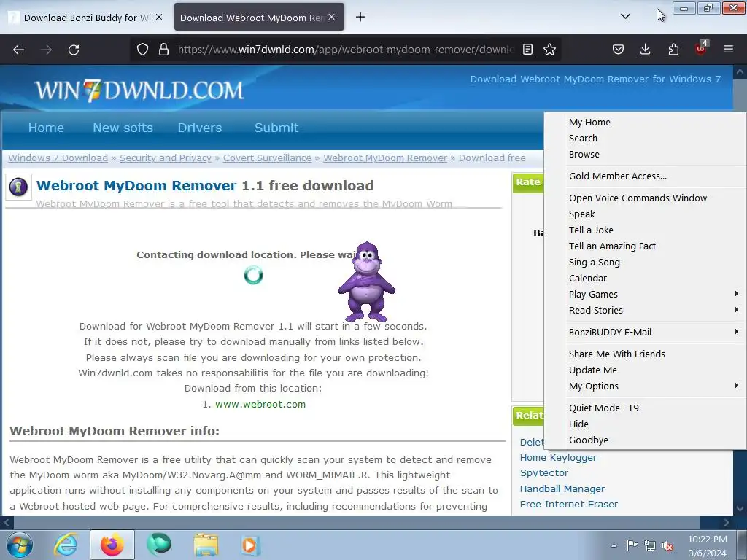Open the Pocket save icon

(618, 50)
